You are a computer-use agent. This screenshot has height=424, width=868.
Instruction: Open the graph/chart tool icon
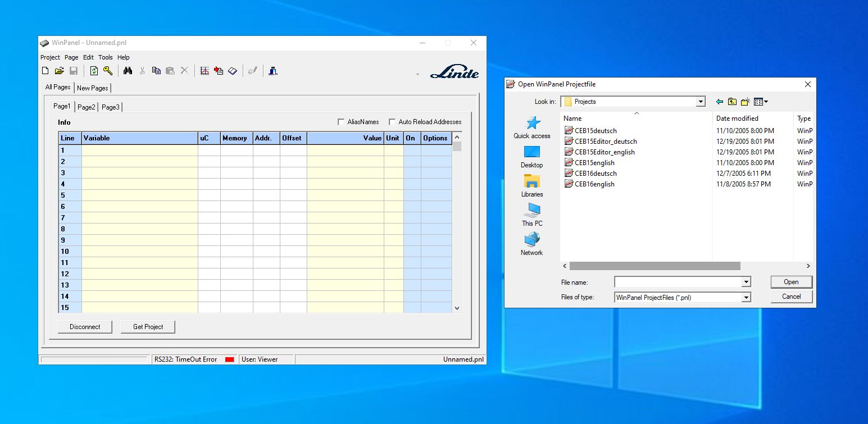coord(204,70)
